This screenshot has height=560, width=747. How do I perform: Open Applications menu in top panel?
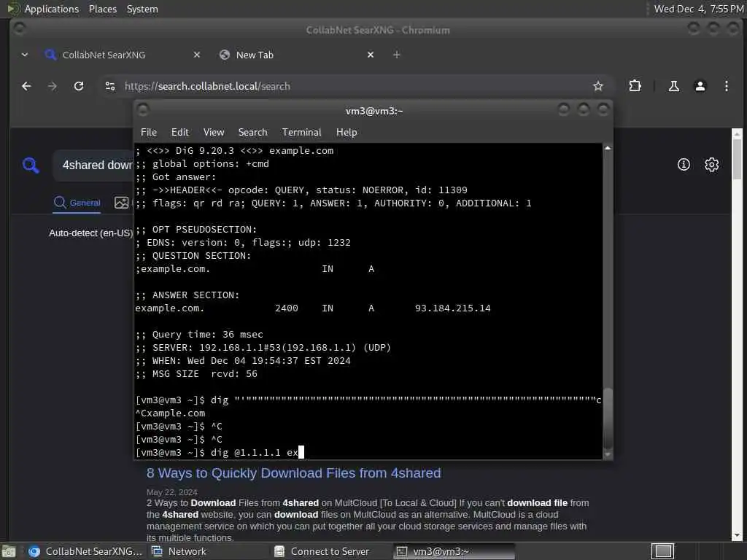44,9
